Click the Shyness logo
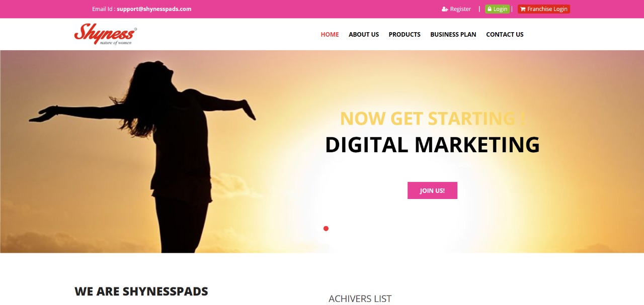The image size is (644, 305). 105,34
